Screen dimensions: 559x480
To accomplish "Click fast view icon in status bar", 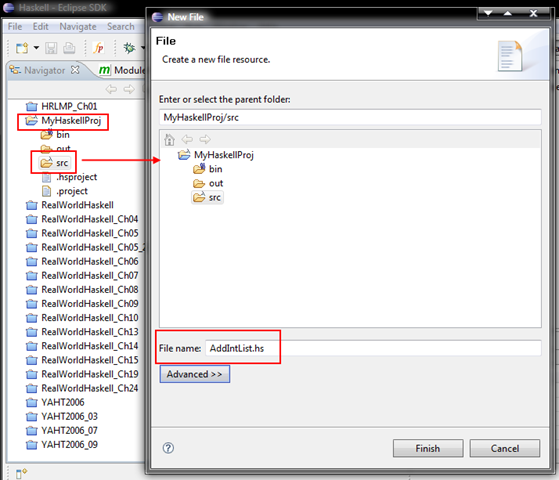I will [21, 473].
